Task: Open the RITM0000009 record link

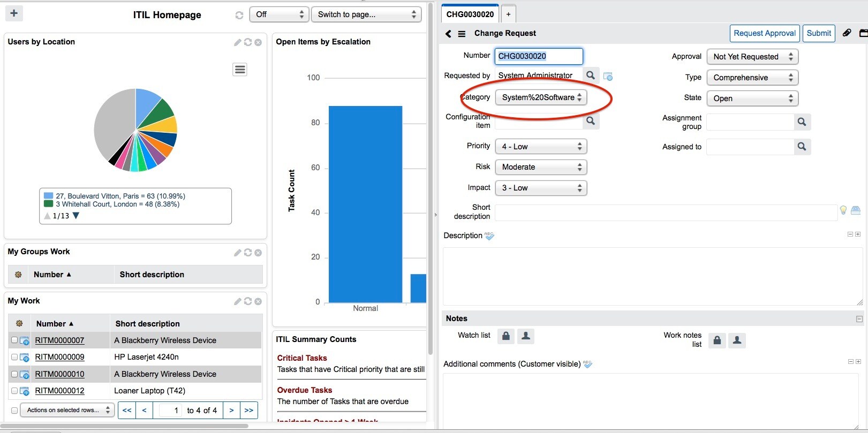Action: pos(59,357)
